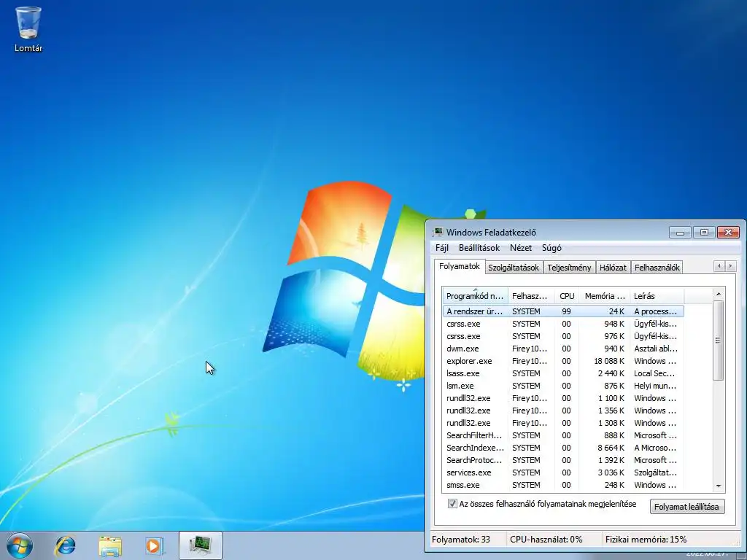747x560 pixels.
Task: Open the Windows Start orb
Action: click(x=20, y=545)
